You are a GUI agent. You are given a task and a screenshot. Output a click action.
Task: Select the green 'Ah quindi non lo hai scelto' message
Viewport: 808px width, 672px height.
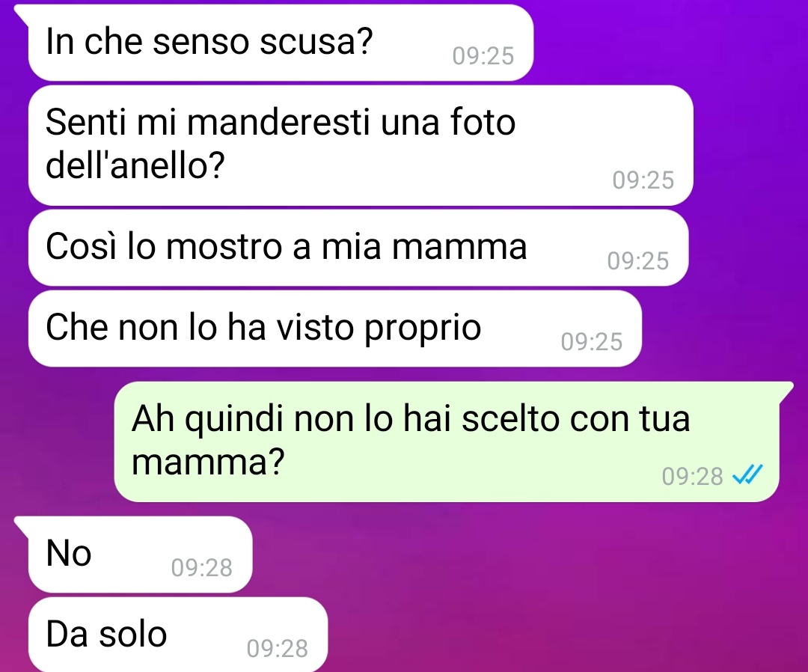[x=446, y=442]
